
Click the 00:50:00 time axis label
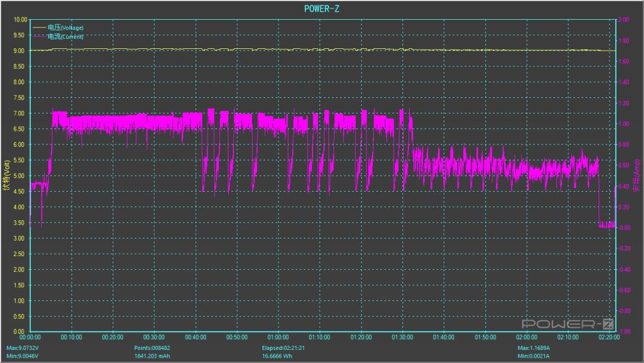point(237,337)
